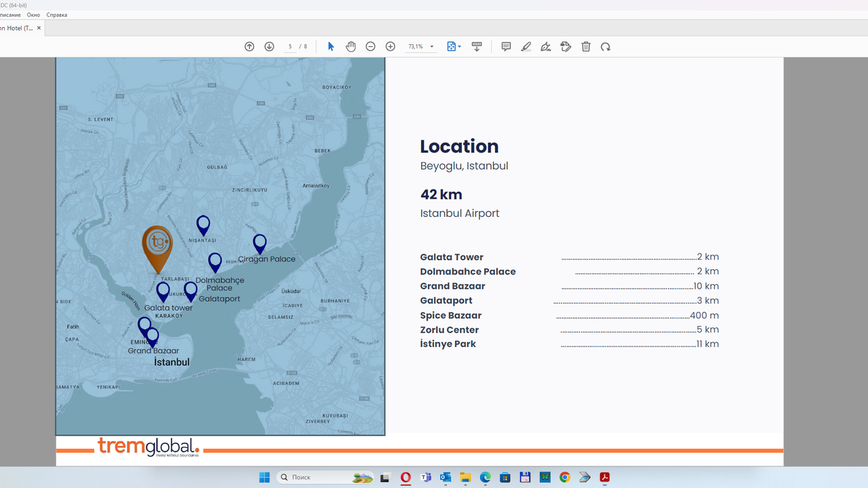
Task: Delete page using trash icon
Action: [586, 47]
